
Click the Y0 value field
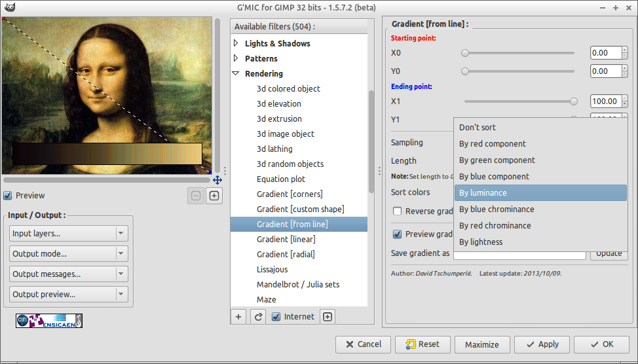coord(605,71)
